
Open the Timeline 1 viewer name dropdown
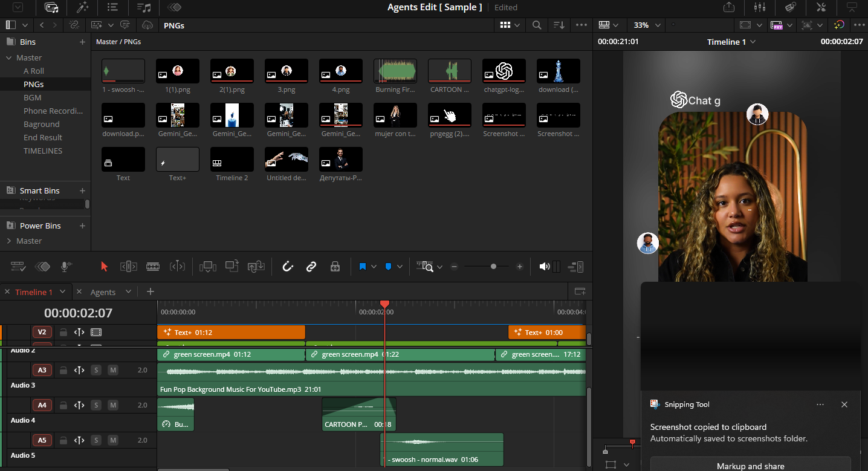point(731,42)
